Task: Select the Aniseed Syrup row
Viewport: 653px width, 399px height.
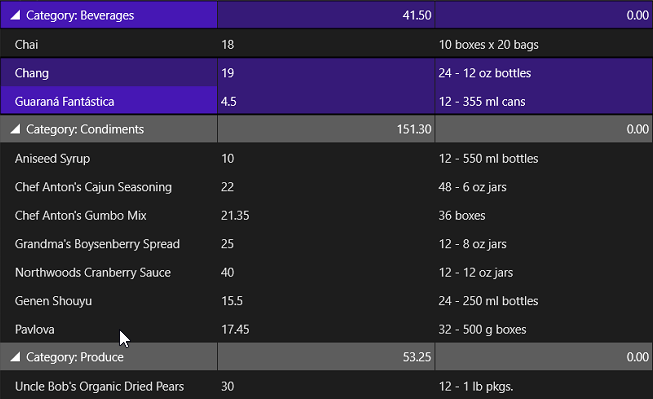Action: coord(326,158)
